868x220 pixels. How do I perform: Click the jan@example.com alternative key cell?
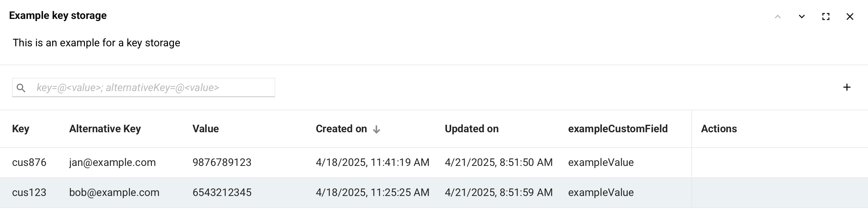pos(112,162)
